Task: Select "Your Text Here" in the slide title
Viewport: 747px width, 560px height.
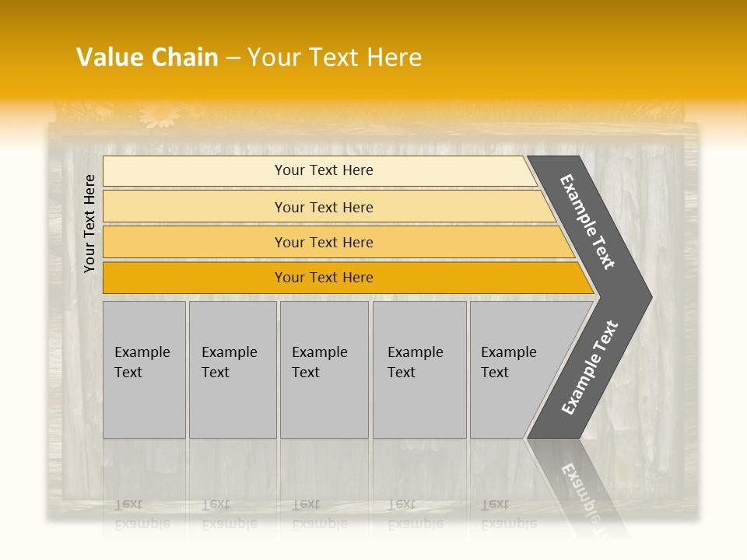Action: click(335, 58)
